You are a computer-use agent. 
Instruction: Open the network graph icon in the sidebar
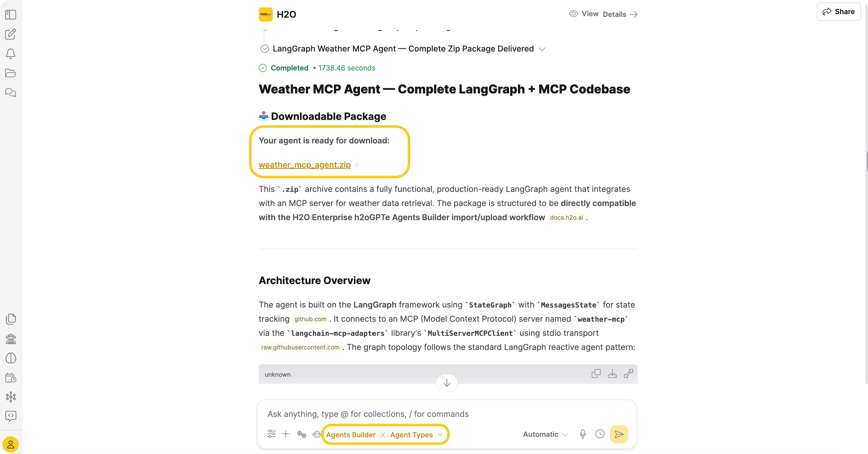[11, 397]
